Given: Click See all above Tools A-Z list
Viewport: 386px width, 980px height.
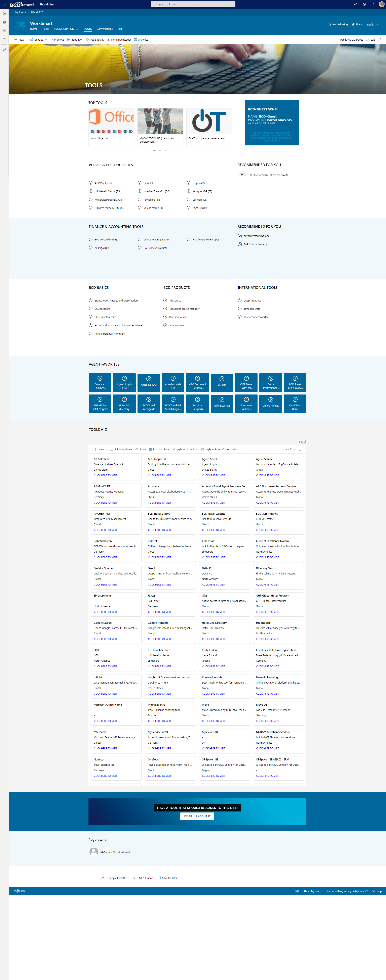Looking at the screenshot, I should click(302, 442).
